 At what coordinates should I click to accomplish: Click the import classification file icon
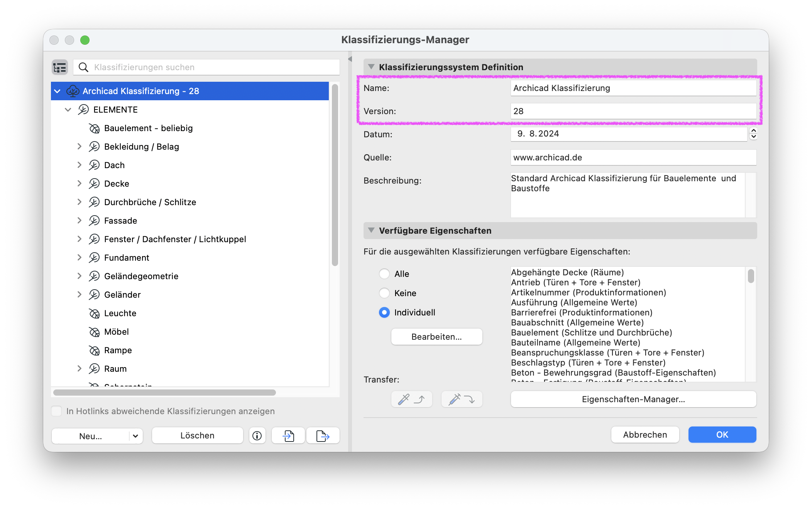click(x=288, y=436)
